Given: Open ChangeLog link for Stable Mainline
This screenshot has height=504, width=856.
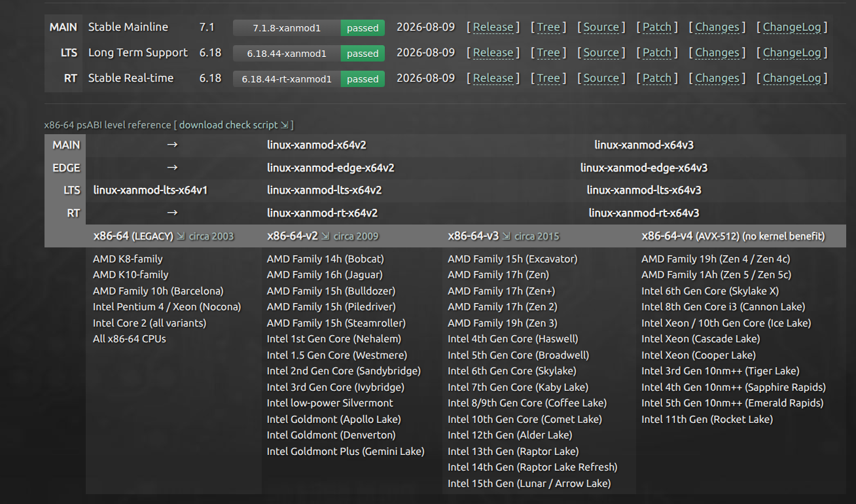Looking at the screenshot, I should [x=792, y=27].
